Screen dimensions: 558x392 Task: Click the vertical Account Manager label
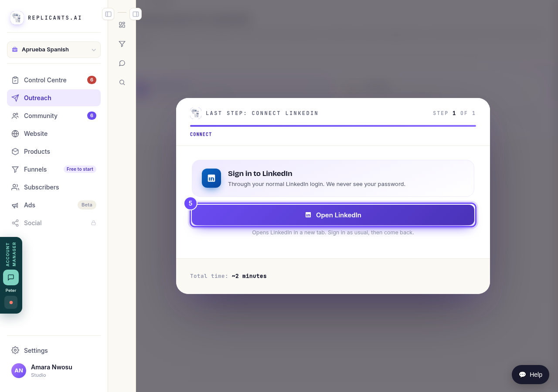coord(11,254)
